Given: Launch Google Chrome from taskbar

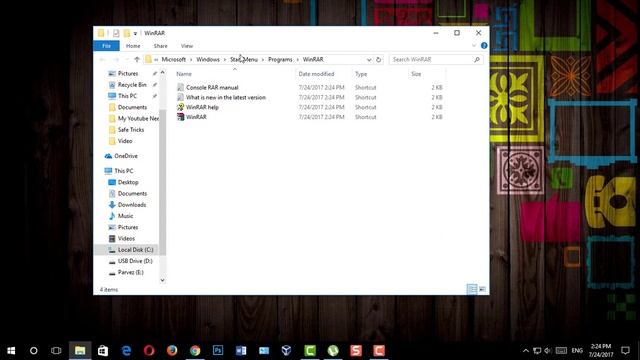Looking at the screenshot, I should coord(195,350).
